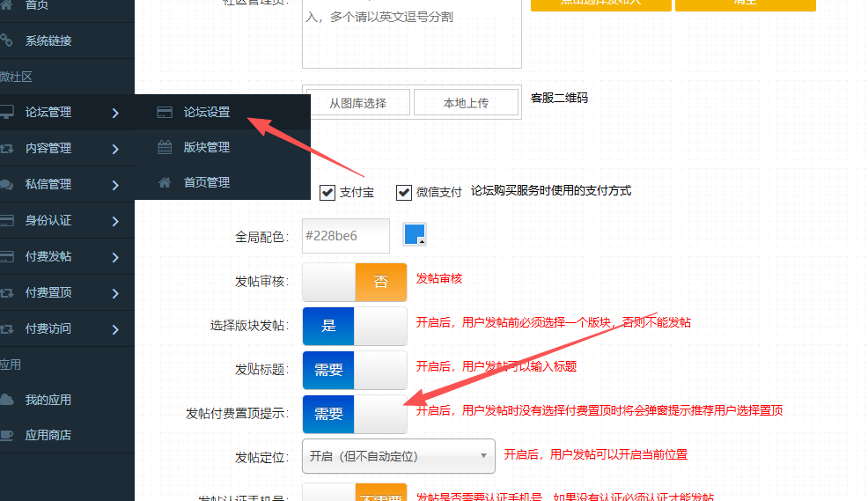The width and height of the screenshot is (868, 501).
Task: Uncheck the 支付宝 payment checkbox
Action: point(327,192)
